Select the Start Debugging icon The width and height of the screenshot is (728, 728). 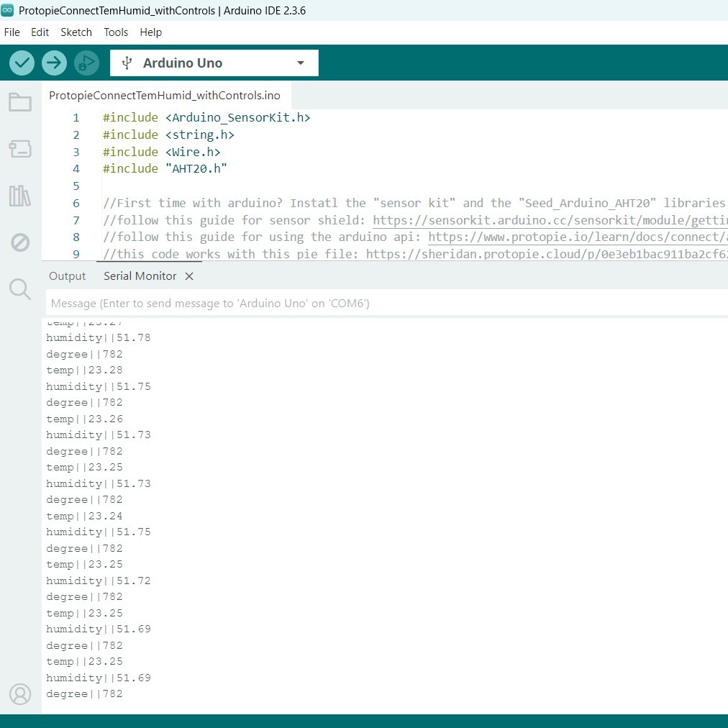click(x=86, y=63)
